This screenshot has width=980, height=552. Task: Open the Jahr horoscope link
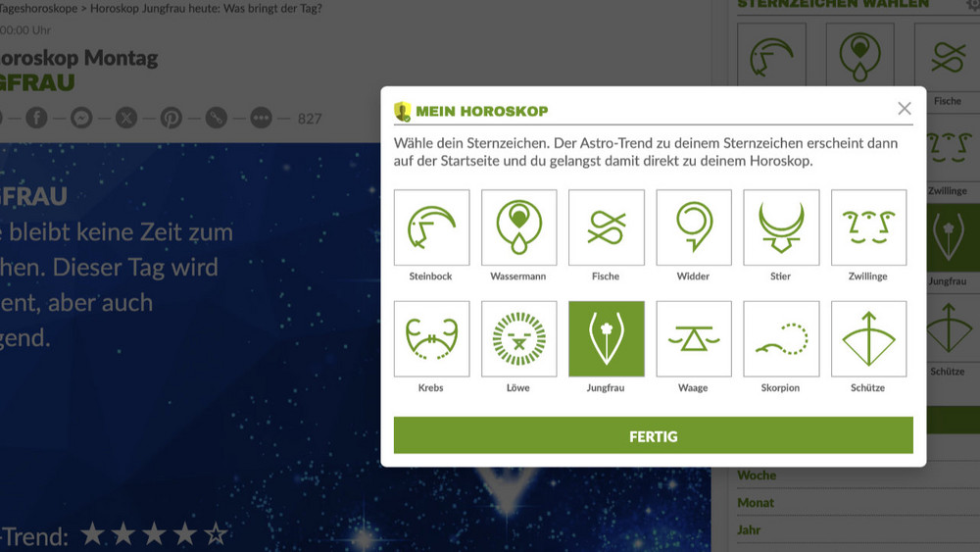(749, 530)
